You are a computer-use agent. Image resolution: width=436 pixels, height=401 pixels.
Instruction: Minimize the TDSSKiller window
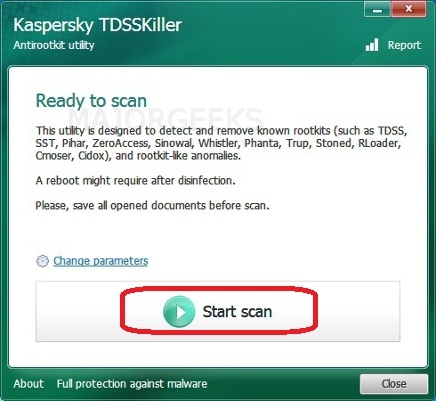[x=377, y=9]
